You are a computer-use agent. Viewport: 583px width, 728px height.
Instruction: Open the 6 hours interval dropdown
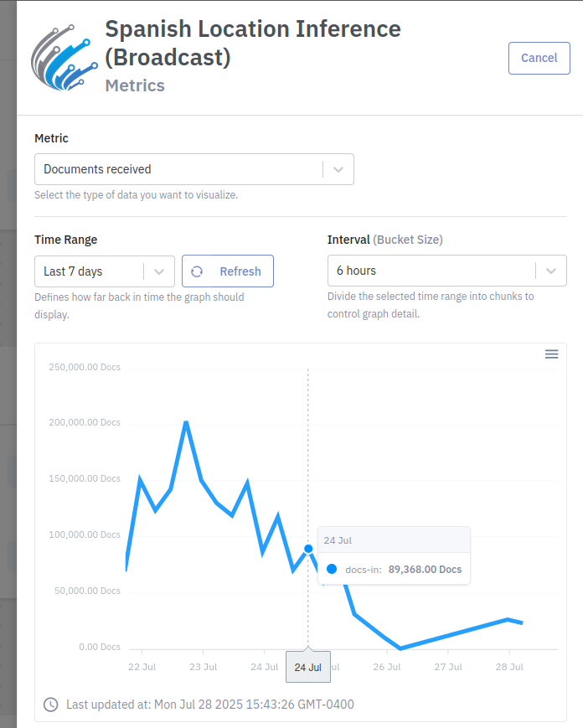447,271
